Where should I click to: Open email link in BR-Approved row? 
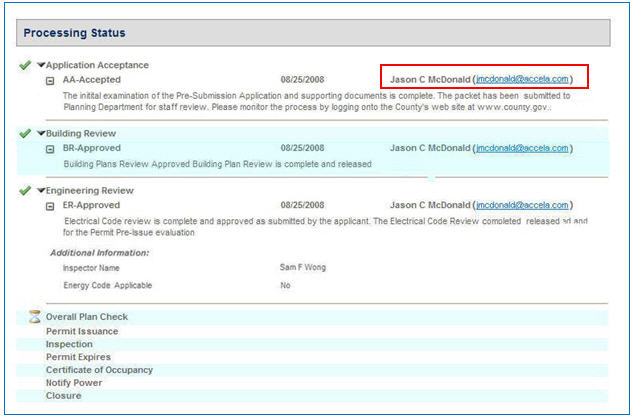523,148
